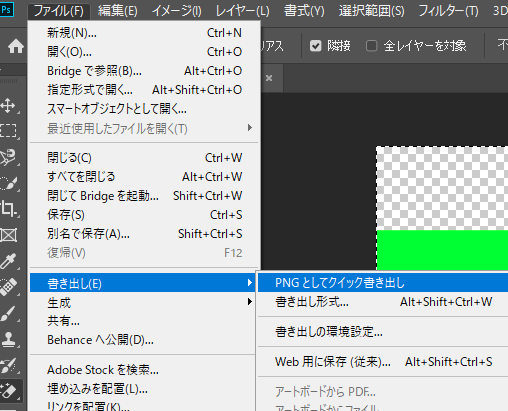The height and width of the screenshot is (411, 508).
Task: Choose 閉じる(C) menu entry
Action: 144,158
